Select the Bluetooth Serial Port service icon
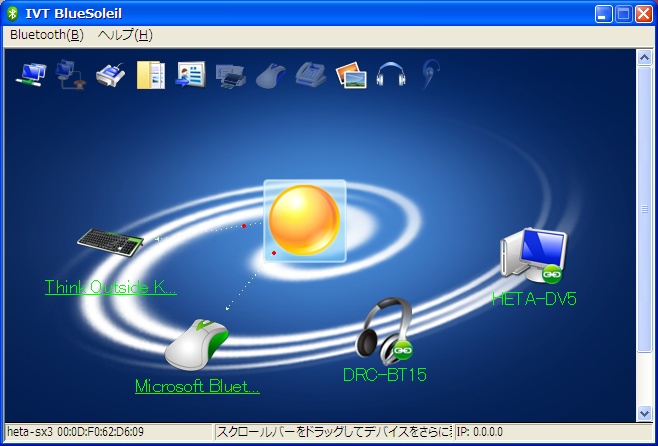 pyautogui.click(x=111, y=75)
